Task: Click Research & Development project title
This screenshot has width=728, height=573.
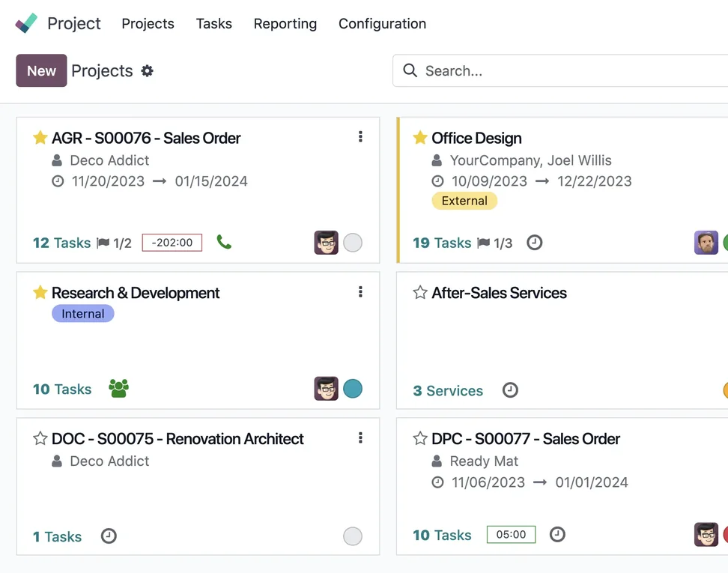Action: click(x=136, y=293)
